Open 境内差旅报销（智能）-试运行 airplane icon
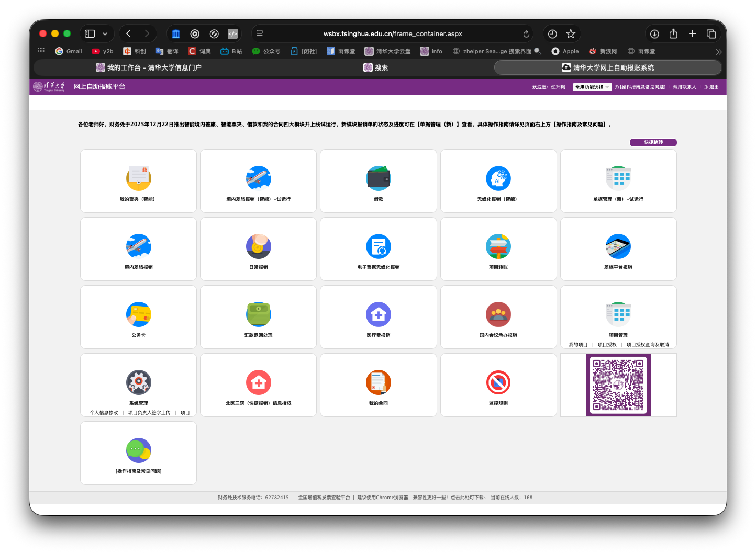The image size is (756, 554). click(259, 178)
